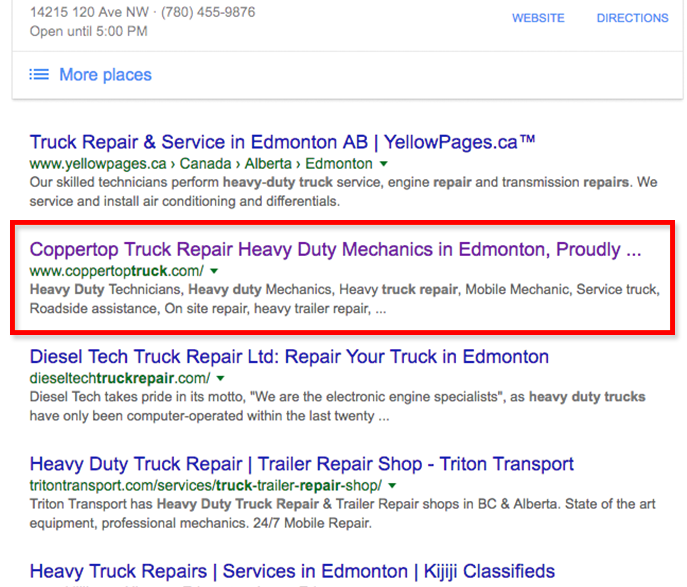Click the WEBSITE link for the listing
687x587 pixels.
(538, 18)
